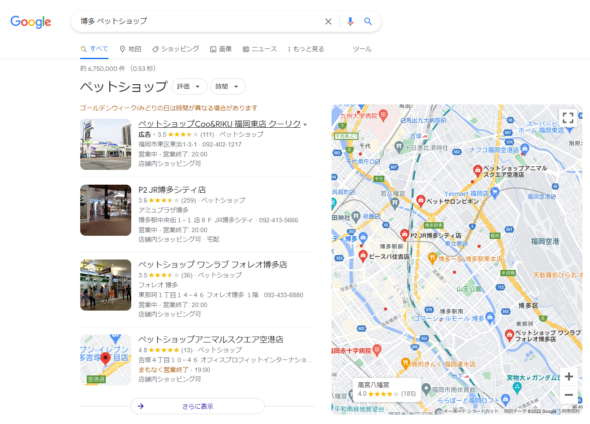The width and height of the screenshot is (590, 424).
Task: Click into the search input field
Action: 199,21
